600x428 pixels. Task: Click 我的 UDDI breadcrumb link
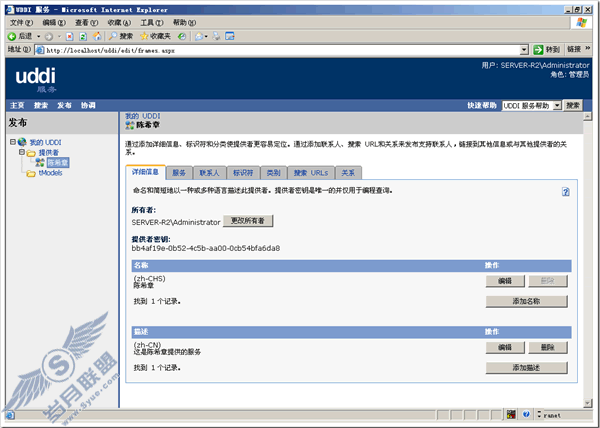coord(143,116)
